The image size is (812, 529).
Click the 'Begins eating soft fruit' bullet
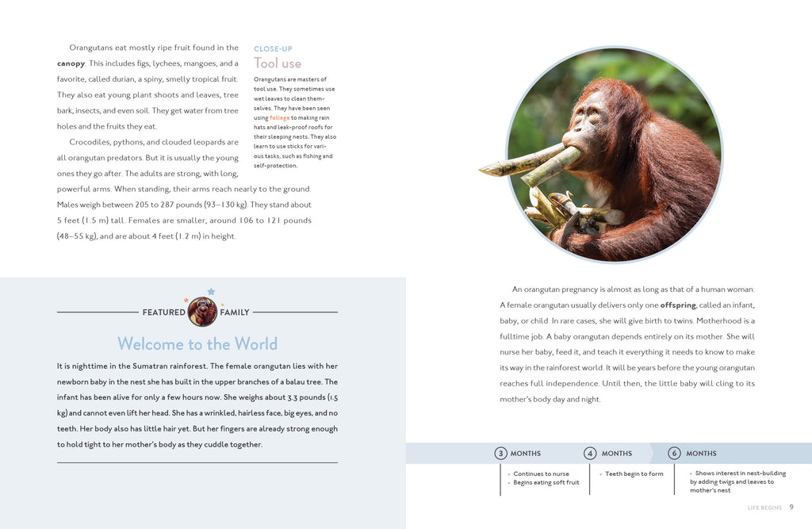point(546,482)
